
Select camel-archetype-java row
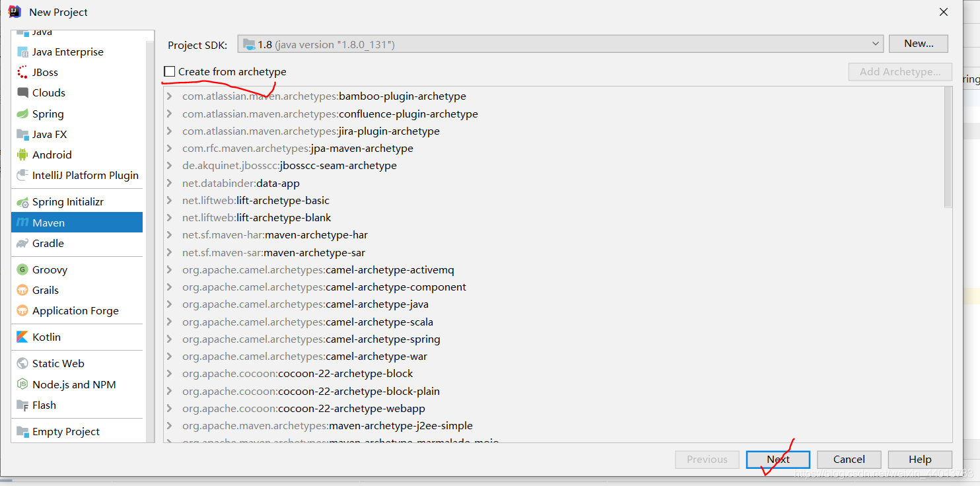point(553,304)
